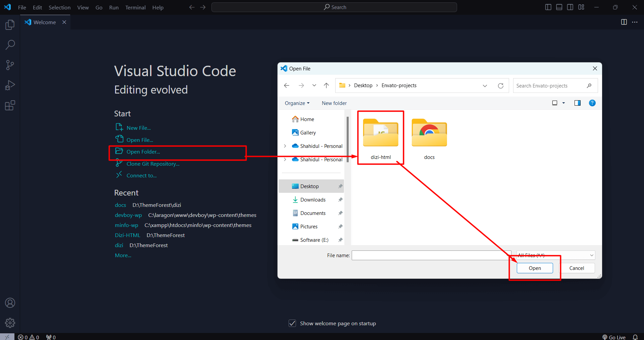Click the Connect to... link
The image size is (644, 340).
point(141,176)
